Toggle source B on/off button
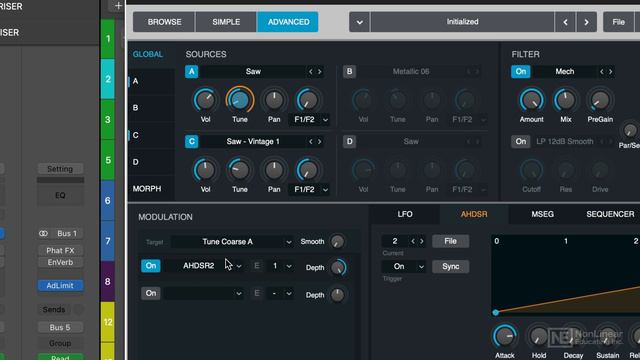640x360 pixels. point(349,72)
